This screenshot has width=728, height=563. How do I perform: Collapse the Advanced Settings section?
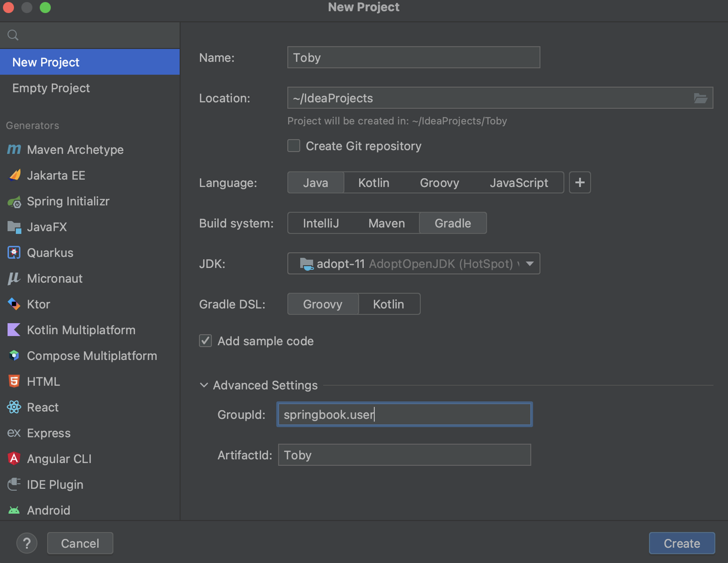pos(204,385)
